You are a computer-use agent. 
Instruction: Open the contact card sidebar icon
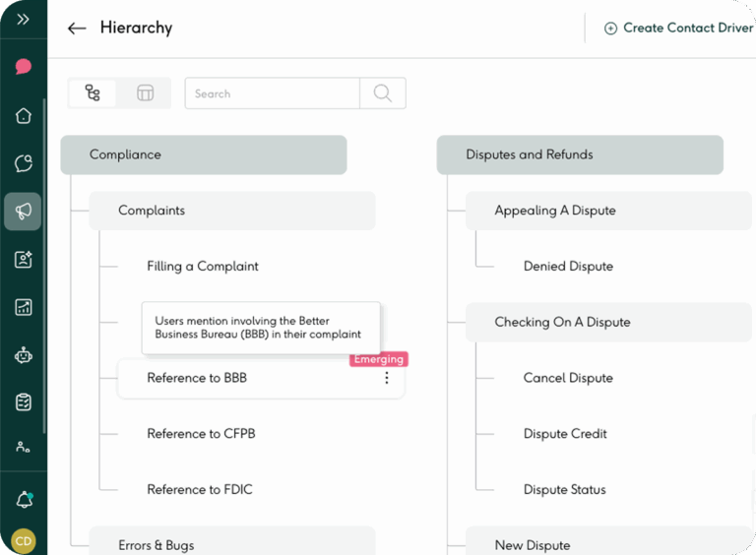pos(23,260)
